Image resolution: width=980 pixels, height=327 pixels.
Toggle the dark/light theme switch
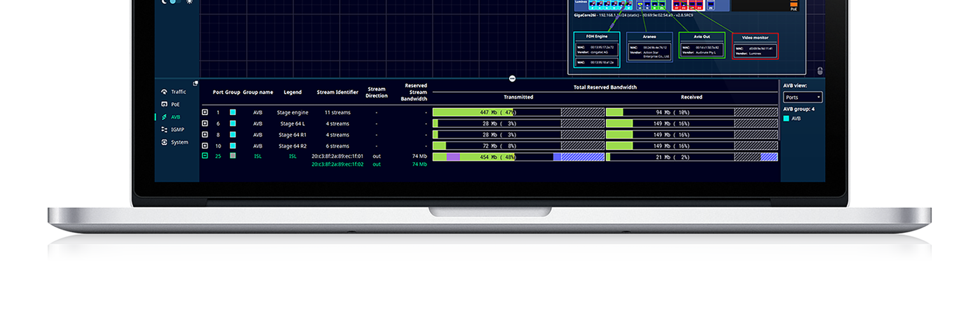pyautogui.click(x=174, y=2)
